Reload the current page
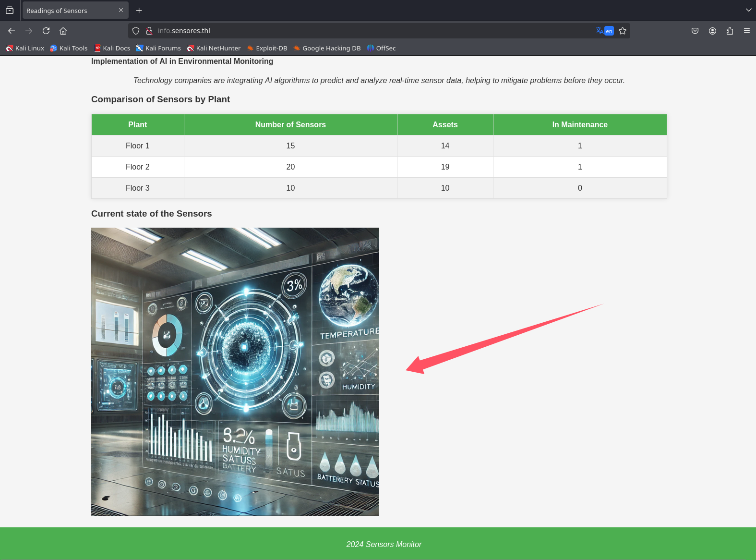This screenshot has width=756, height=560. click(46, 31)
